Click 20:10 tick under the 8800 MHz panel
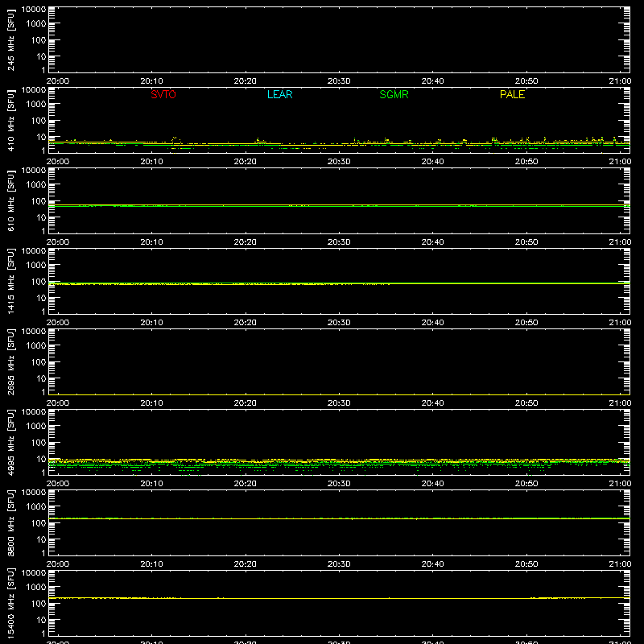Image resolution: width=644 pixels, height=644 pixels. coord(151,564)
